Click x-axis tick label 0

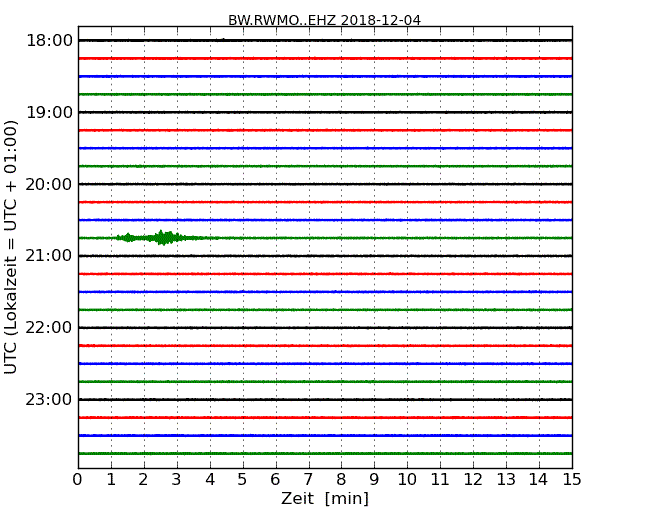click(78, 479)
